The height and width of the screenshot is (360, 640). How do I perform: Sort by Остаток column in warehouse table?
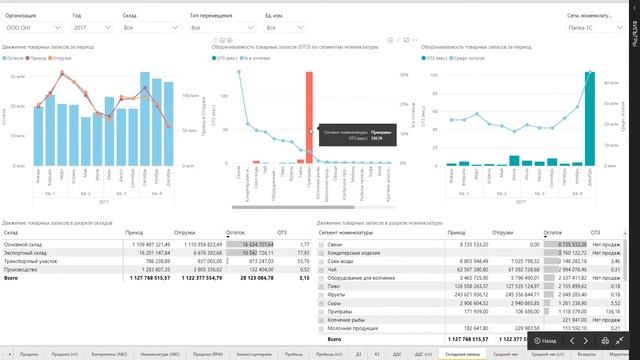point(235,233)
